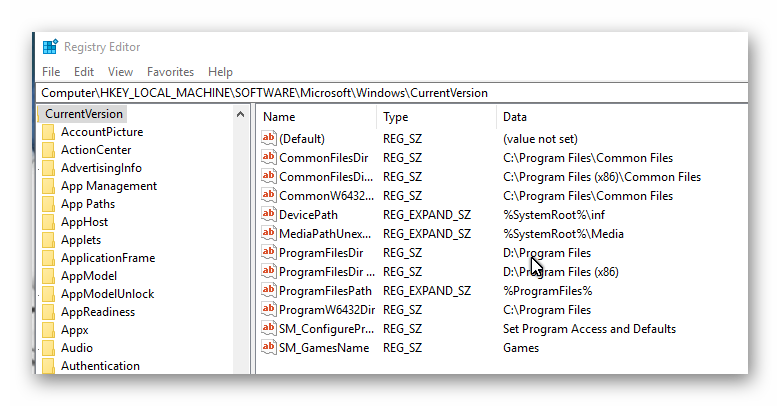The height and width of the screenshot is (406, 780).
Task: Click the Registry Editor app icon in title bar
Action: click(50, 47)
